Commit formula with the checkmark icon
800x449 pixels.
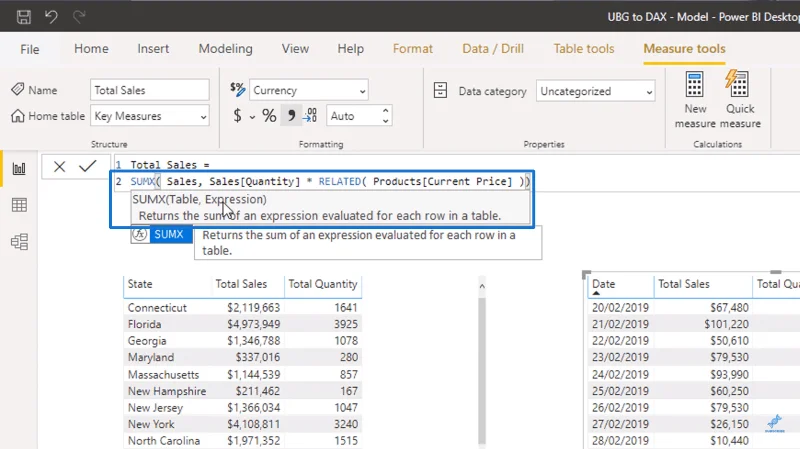pyautogui.click(x=88, y=166)
